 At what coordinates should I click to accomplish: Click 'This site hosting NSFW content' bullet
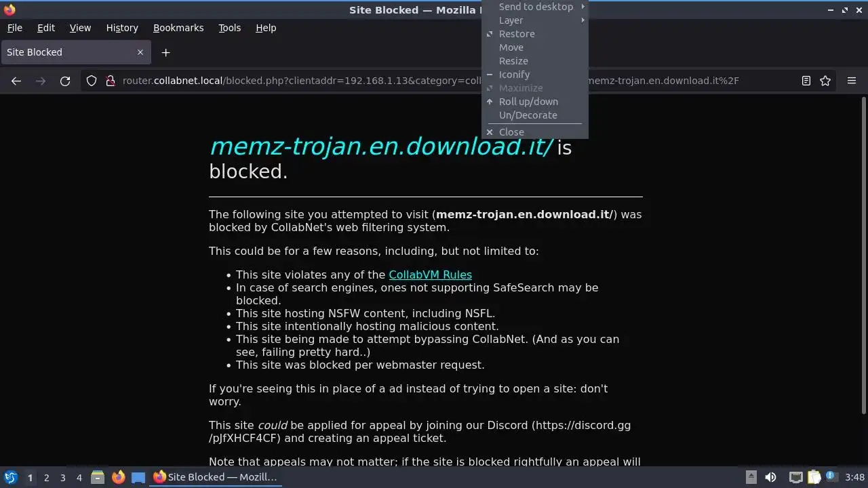pos(366,313)
